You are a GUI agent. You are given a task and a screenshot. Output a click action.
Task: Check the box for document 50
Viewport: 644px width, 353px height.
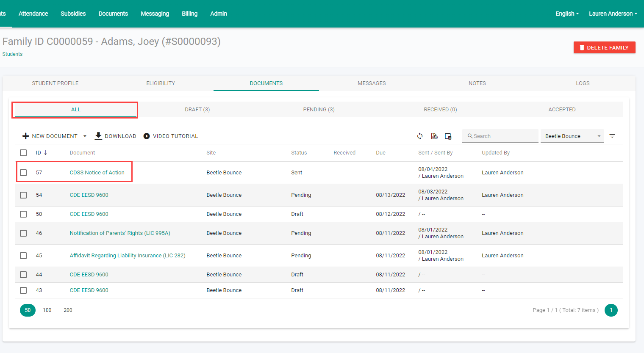click(x=23, y=214)
